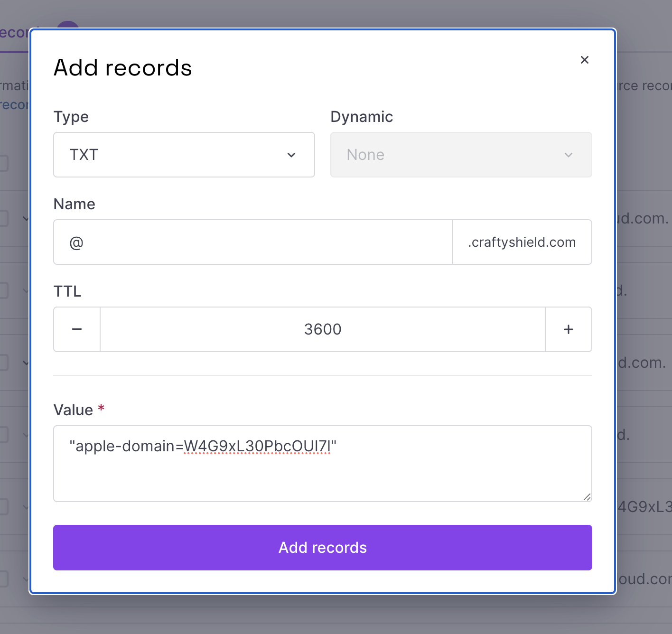Image resolution: width=672 pixels, height=634 pixels.
Task: Click the underlined W4G9xL30PbcOUI7I token text
Action: pyautogui.click(x=257, y=446)
